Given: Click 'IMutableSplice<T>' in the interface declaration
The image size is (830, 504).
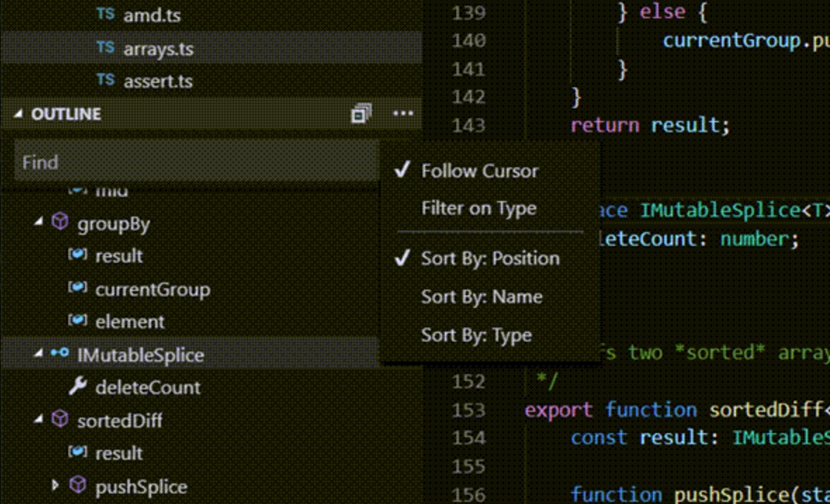Looking at the screenshot, I should 735,210.
